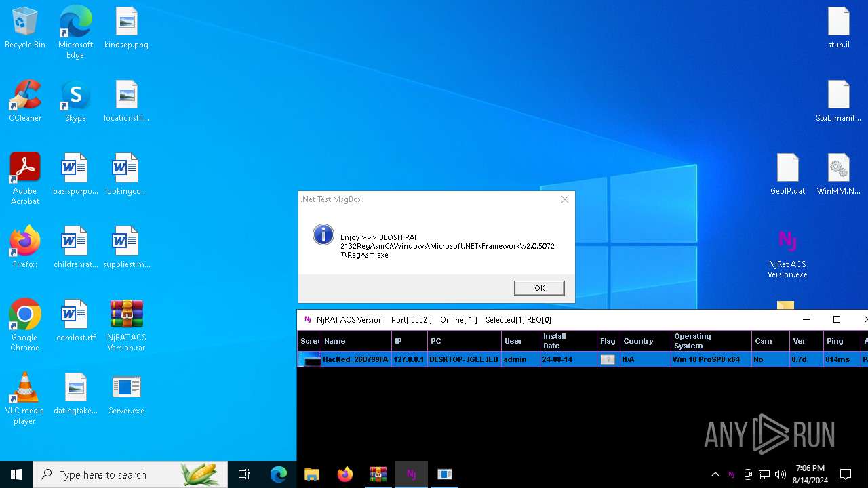The height and width of the screenshot is (488, 868).
Task: Open the Google Chrome desktop shortcut
Action: [25, 325]
